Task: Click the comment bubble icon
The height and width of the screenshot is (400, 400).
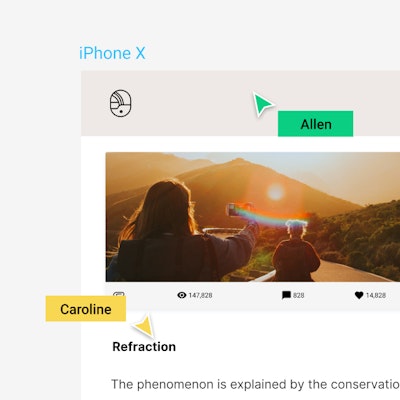Action: (286, 295)
